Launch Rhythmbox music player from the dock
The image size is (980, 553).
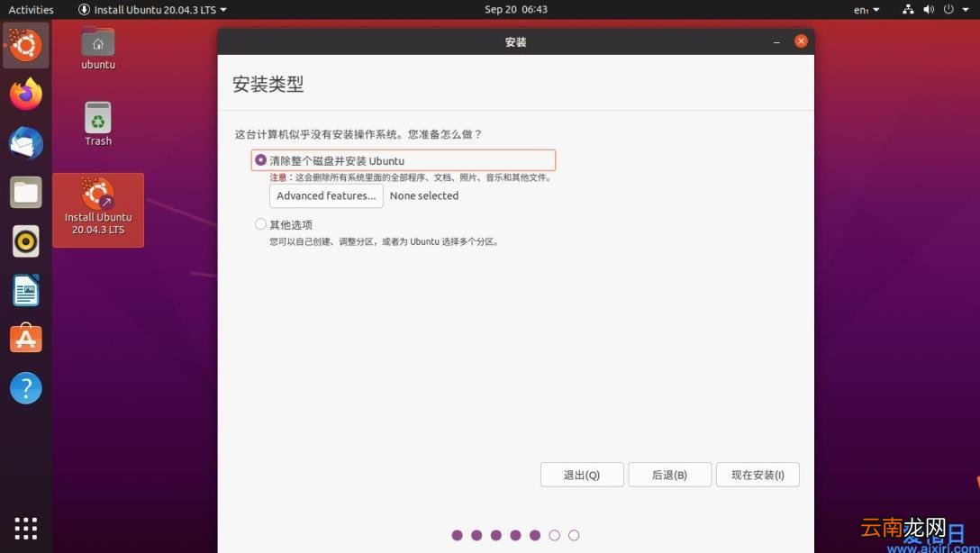tap(25, 241)
